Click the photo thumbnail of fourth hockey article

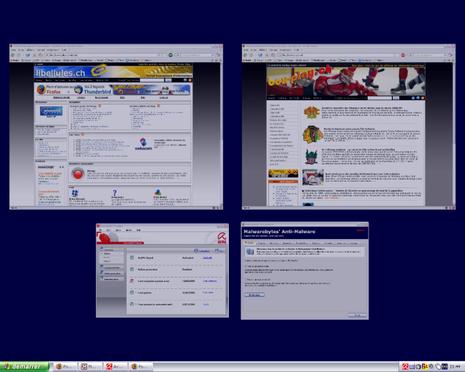point(313,177)
